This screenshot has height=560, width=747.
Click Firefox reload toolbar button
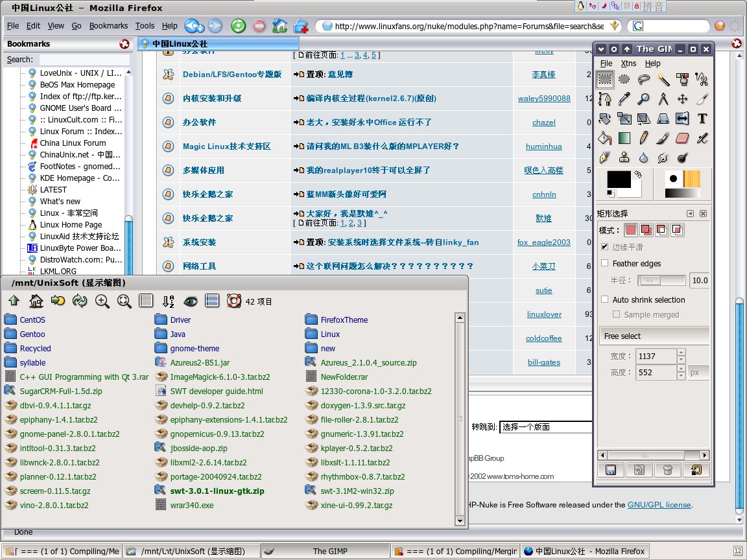238,26
